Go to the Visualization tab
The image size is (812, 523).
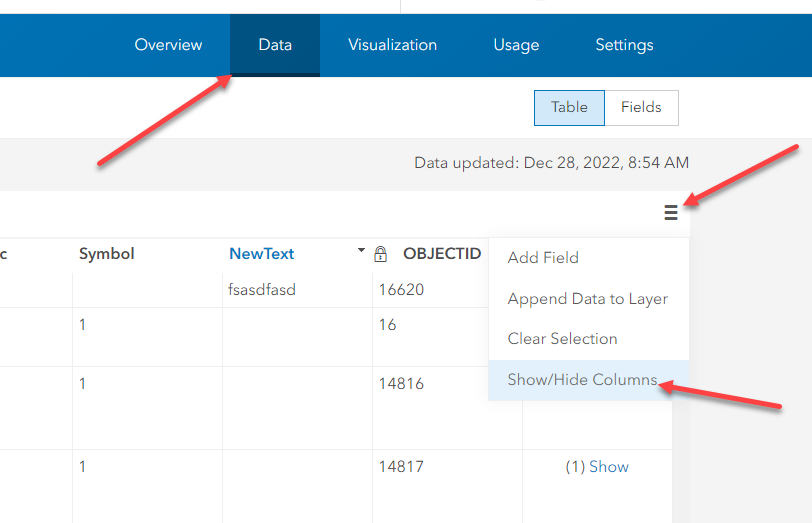pyautogui.click(x=392, y=45)
